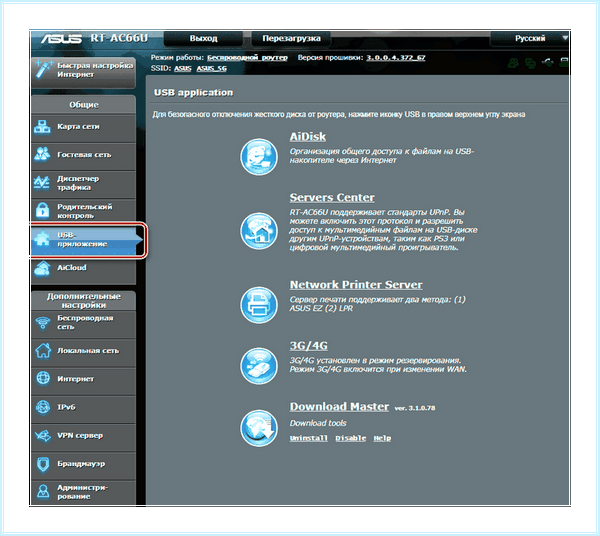Click Uninstall under Download Master
This screenshot has height=536, width=600.
[x=308, y=438]
